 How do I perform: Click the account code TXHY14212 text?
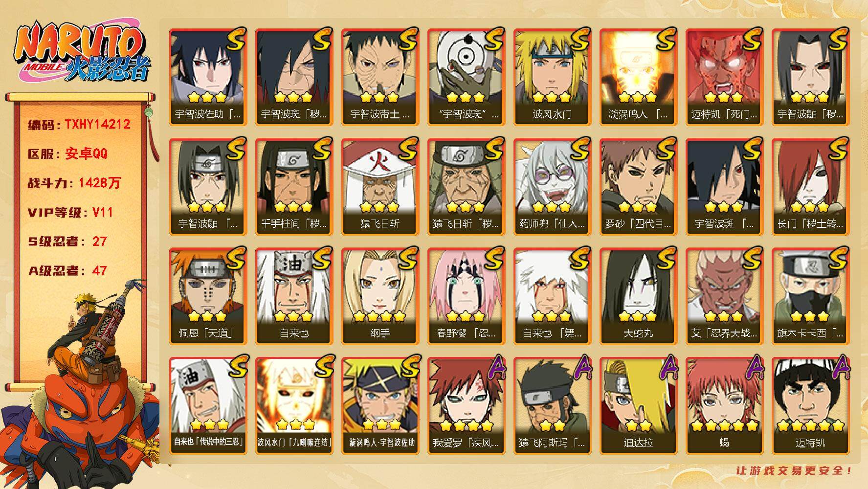[97, 124]
